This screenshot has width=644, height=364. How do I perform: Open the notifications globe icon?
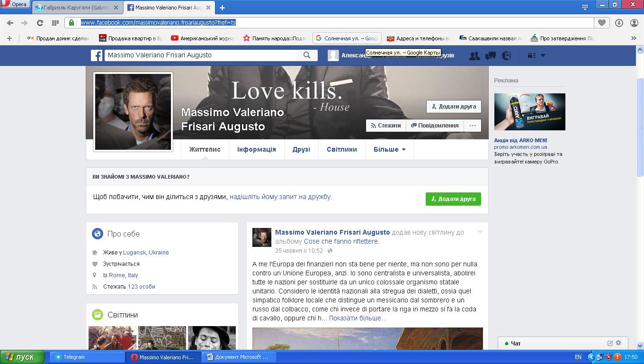507,56
